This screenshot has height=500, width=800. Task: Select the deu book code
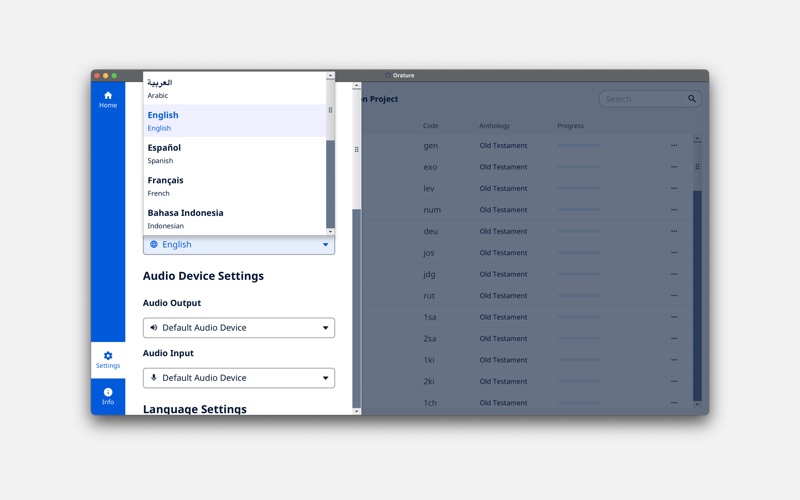click(430, 231)
